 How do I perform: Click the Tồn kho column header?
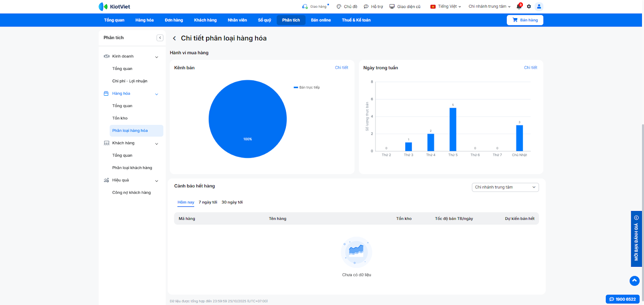[404, 219]
